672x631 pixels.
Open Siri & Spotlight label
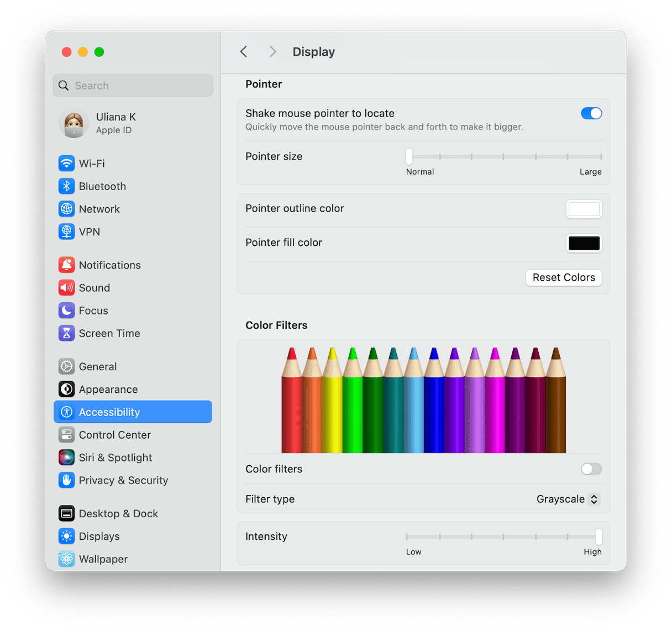point(116,458)
